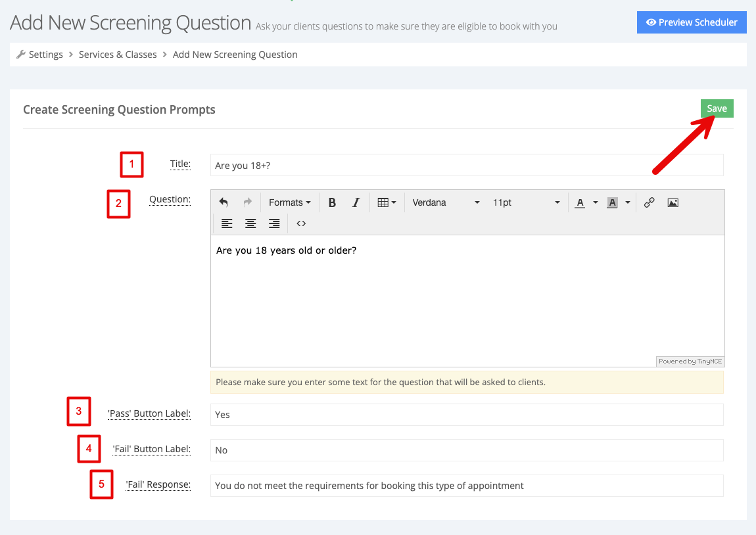
Task: Align text left
Action: coord(227,223)
